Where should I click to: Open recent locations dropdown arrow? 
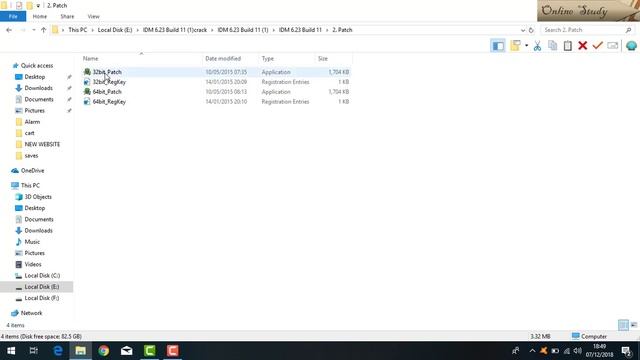pos(33,30)
